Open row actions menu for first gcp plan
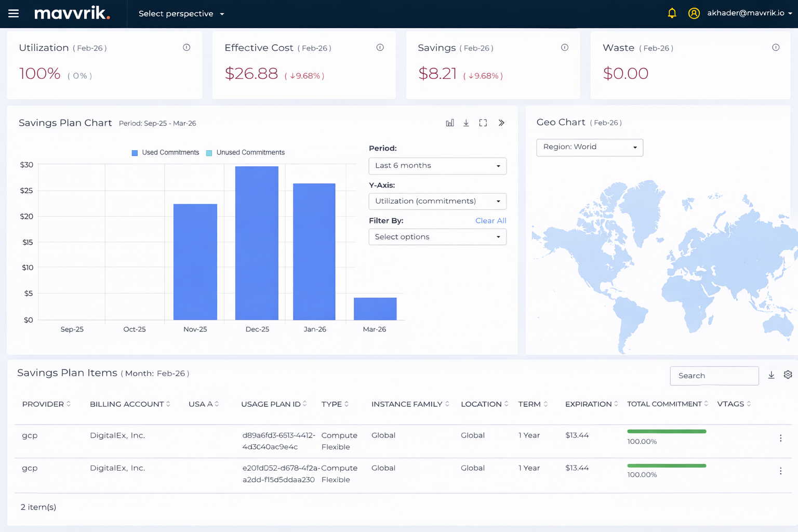The image size is (798, 532). tap(780, 438)
